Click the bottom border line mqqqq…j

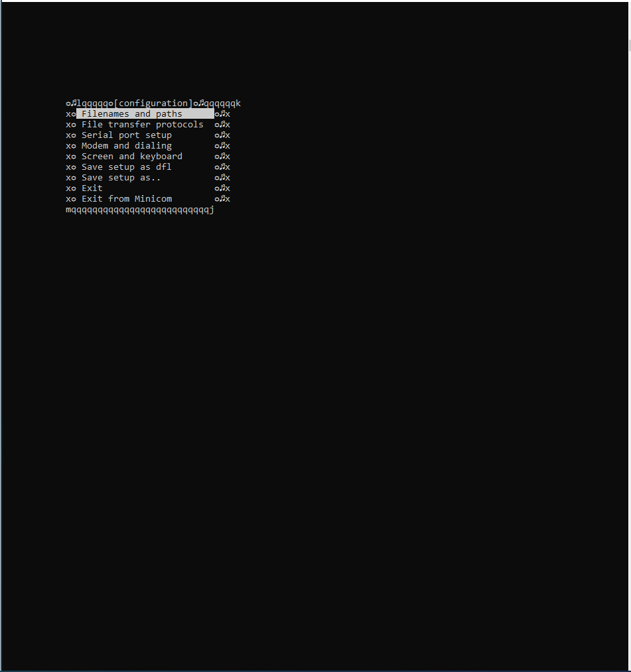[x=140, y=210]
